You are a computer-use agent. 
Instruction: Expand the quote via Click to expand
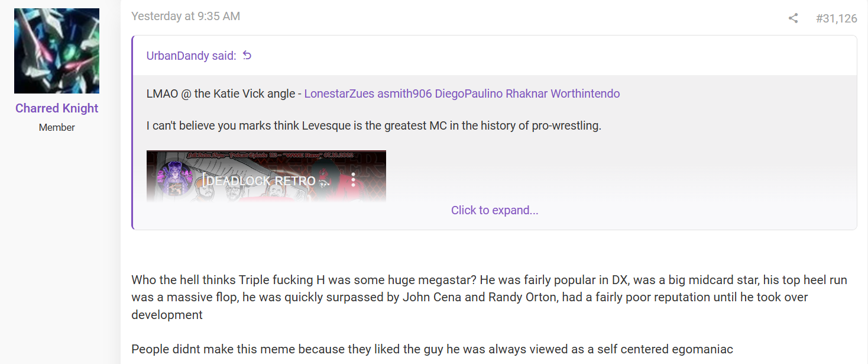(x=494, y=210)
